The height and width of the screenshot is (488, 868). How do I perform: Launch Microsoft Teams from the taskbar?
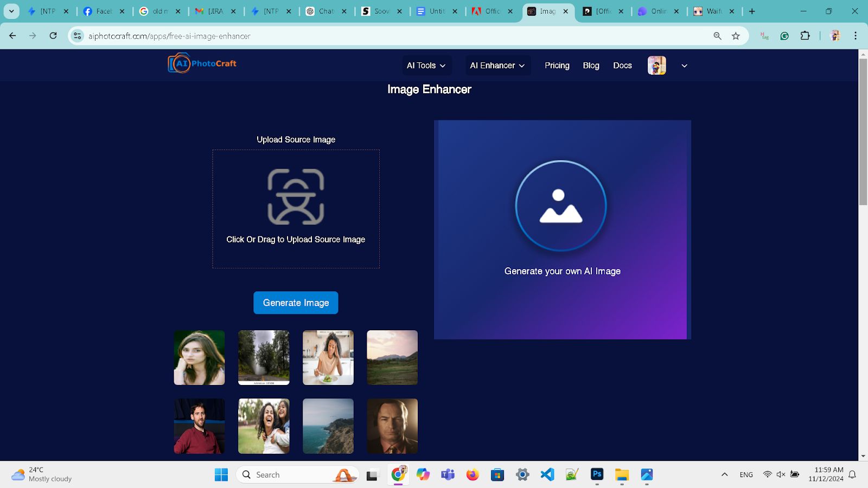(x=448, y=475)
